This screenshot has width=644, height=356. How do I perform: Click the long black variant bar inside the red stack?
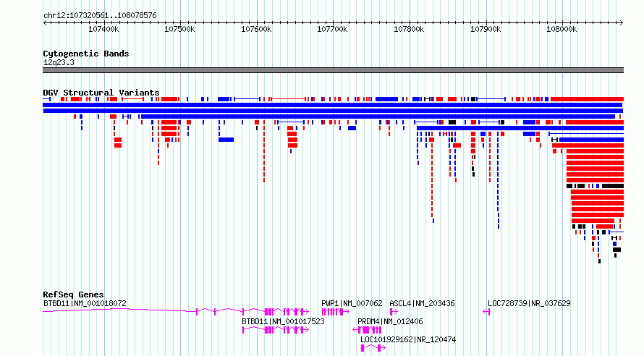click(x=613, y=186)
